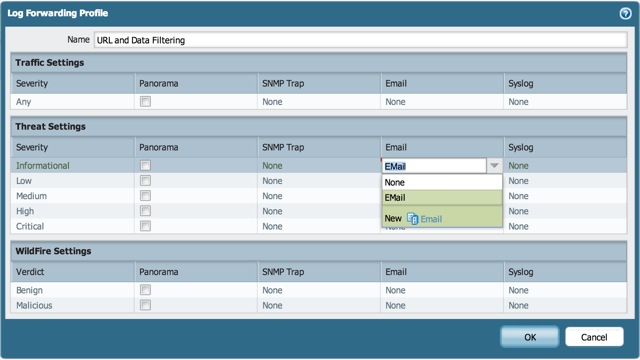Viewport: 640px width, 360px height.
Task: Click Syslog None for Benign verdict
Action: 518,290
